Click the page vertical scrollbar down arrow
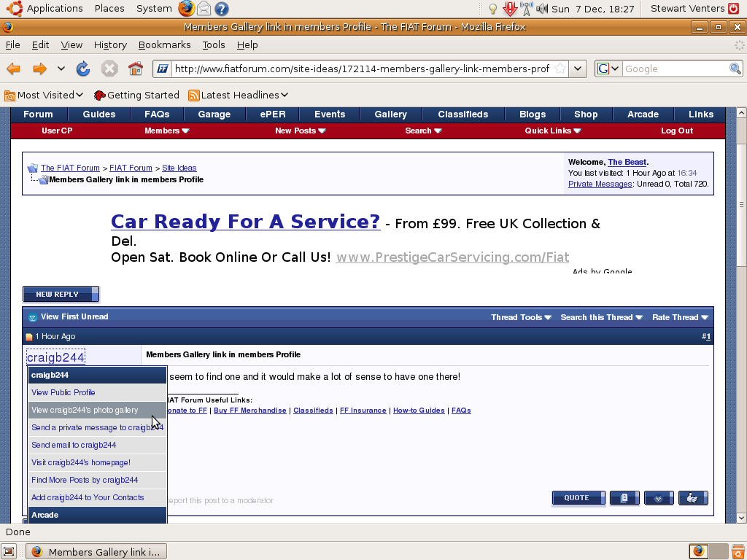 [741, 518]
